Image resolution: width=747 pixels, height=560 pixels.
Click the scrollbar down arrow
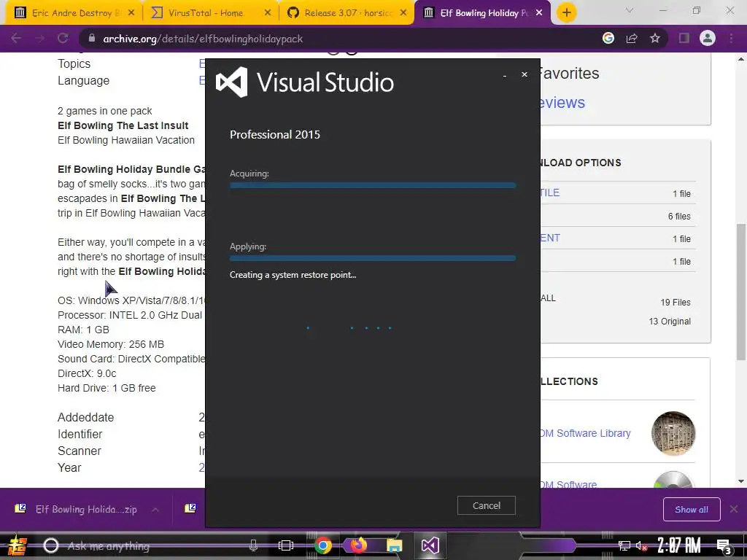pos(741,481)
